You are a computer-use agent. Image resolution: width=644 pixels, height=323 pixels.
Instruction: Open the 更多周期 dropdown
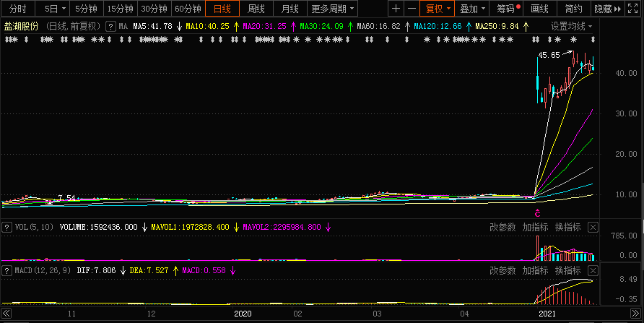[332, 9]
